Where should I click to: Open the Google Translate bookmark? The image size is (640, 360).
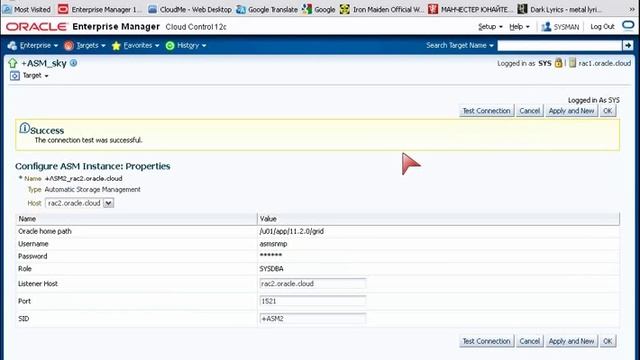point(267,9)
